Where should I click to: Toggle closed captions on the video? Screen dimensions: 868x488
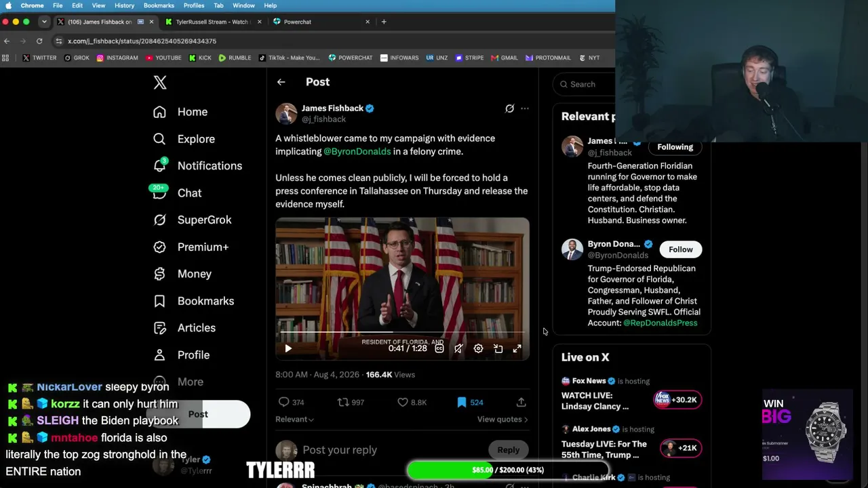439,348
